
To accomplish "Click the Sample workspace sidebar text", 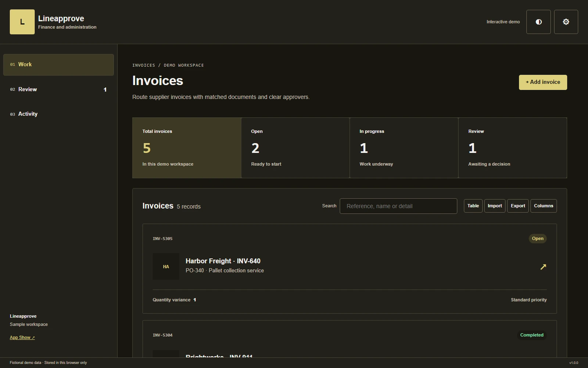I will (29, 324).
